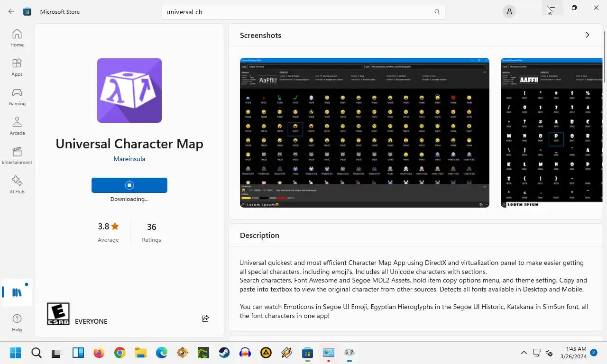Click the share icon near EVERYONE

pyautogui.click(x=205, y=318)
